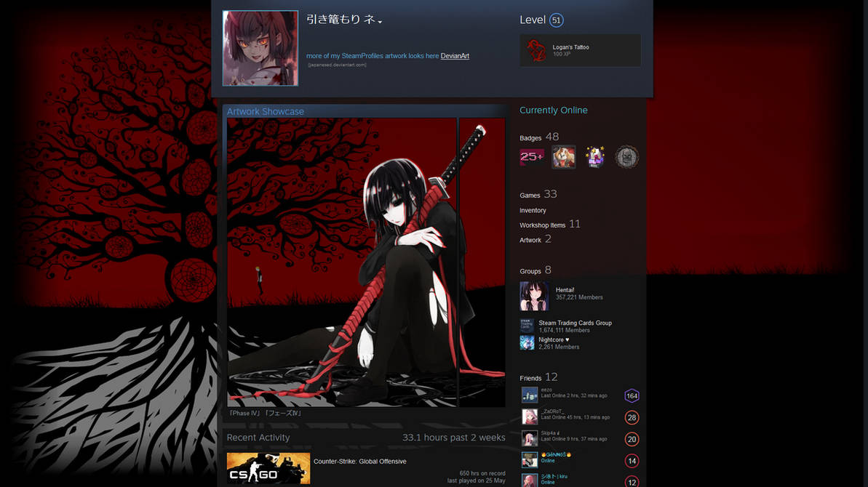The height and width of the screenshot is (487, 868).
Task: Open the Badges 48 link
Action: (x=539, y=137)
